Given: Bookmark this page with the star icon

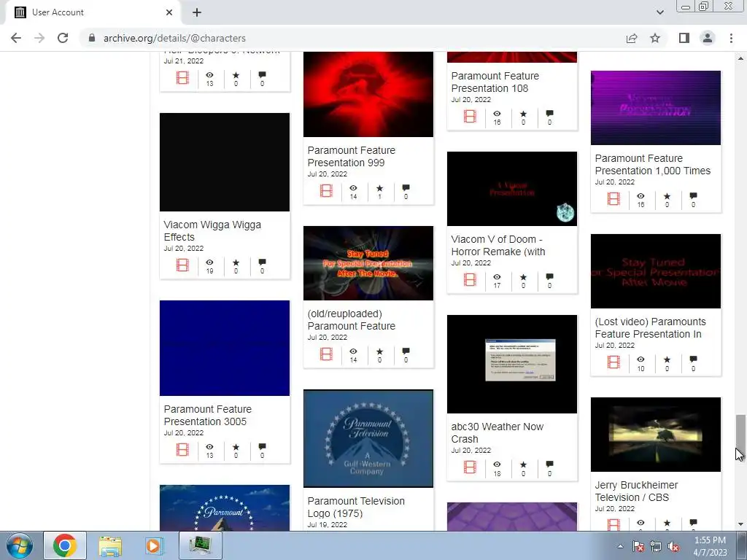Looking at the screenshot, I should tap(655, 38).
